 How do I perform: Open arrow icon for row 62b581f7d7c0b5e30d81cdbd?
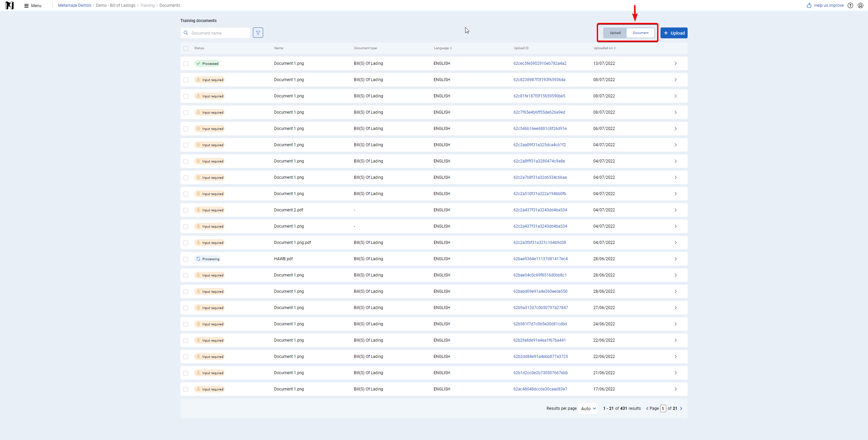tap(675, 324)
